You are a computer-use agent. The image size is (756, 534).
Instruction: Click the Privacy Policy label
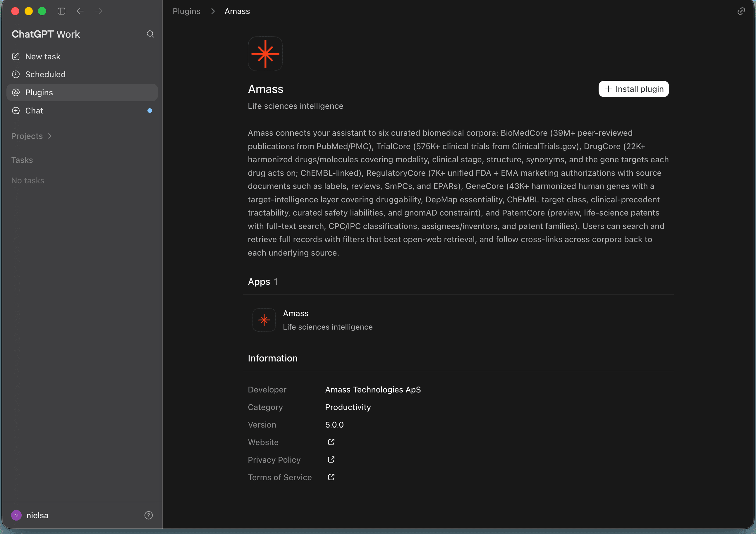[274, 460]
